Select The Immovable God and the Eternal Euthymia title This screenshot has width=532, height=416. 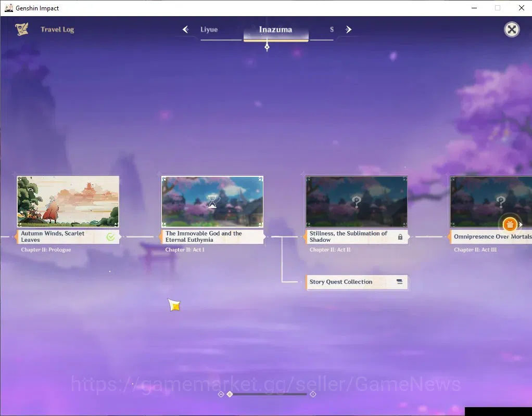(204, 237)
